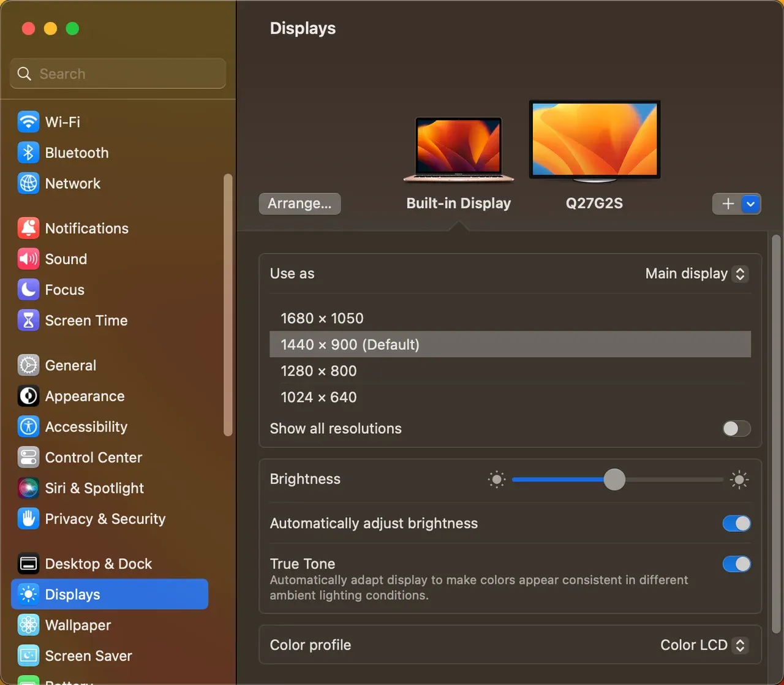Click the high brightness sun icon

[739, 480]
